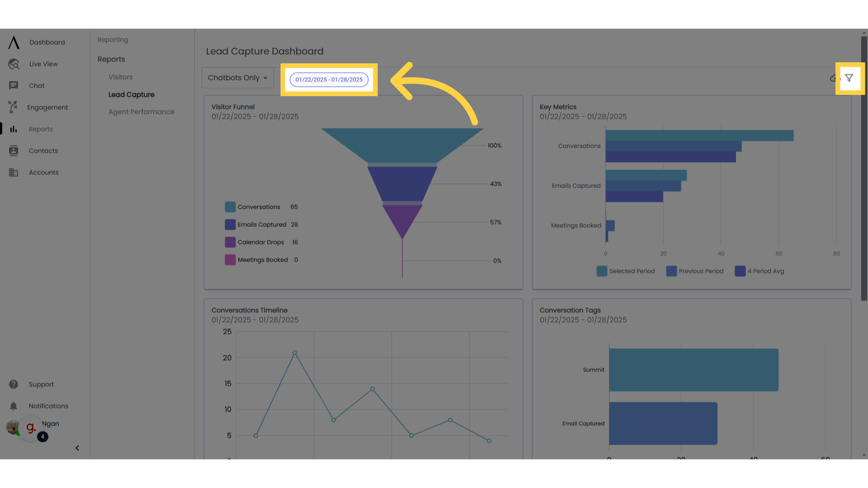868x488 pixels.
Task: Select the 01/22/2025 - 01/28/2025 date input field
Action: tap(329, 79)
